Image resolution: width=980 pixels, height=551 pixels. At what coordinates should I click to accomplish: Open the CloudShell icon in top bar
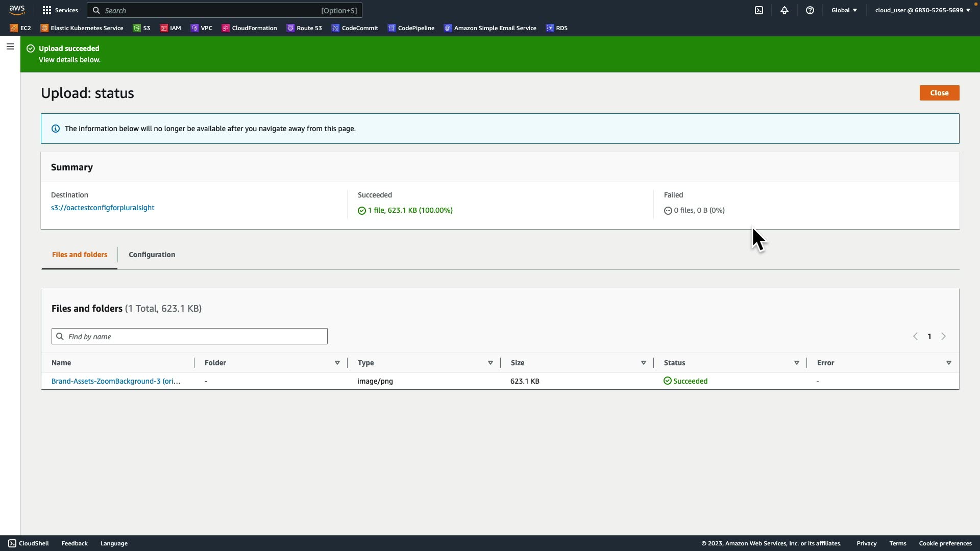[759, 10]
